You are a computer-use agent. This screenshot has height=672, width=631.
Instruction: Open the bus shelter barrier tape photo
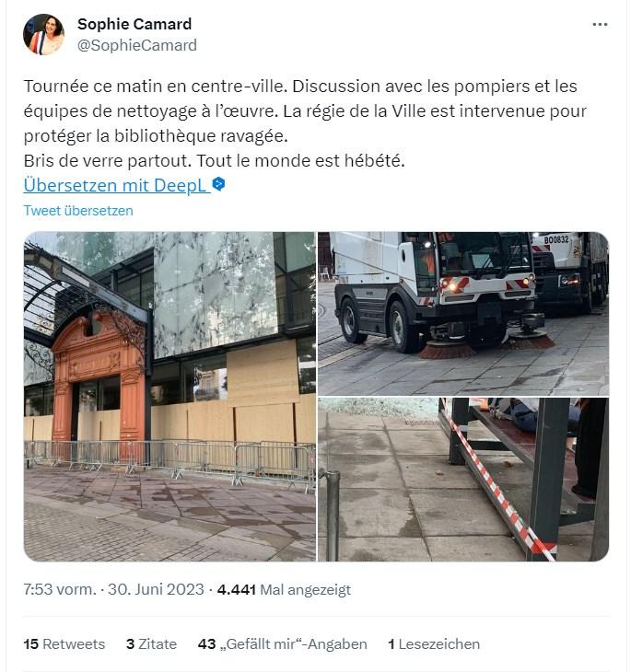(463, 480)
